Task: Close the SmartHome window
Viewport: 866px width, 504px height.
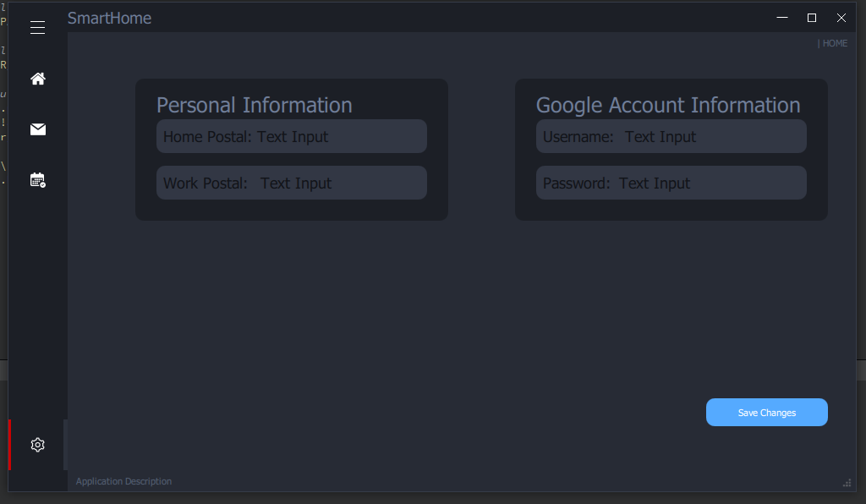Action: (x=841, y=18)
